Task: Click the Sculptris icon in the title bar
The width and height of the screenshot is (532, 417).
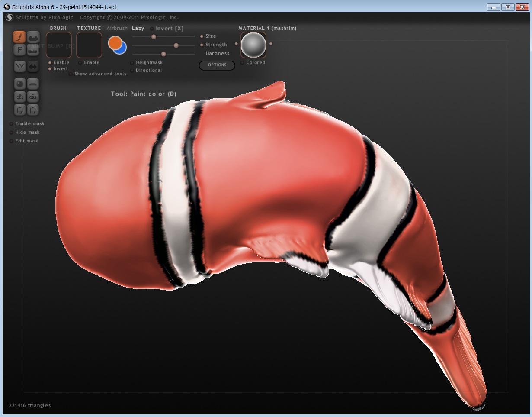Action: tap(6, 7)
